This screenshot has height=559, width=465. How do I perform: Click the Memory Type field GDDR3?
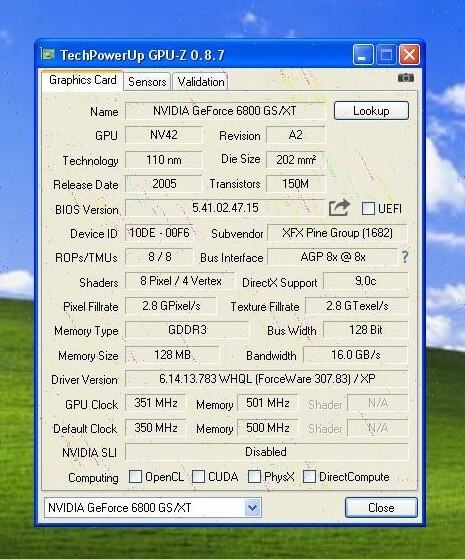pyautogui.click(x=187, y=330)
